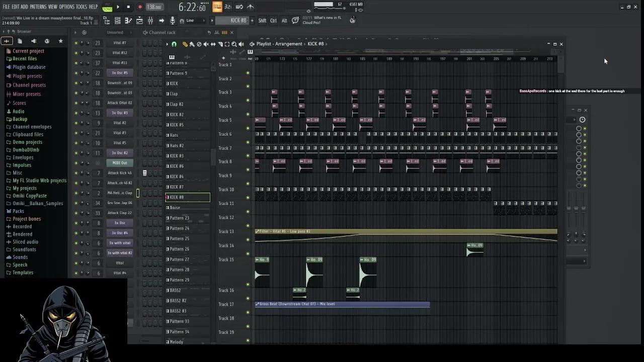Open the PATTERNS menu
Viewport: 644px width, 362px height.
[38, 7]
